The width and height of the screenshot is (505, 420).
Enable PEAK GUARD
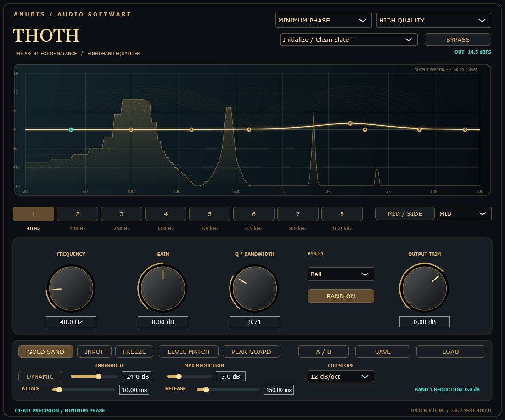tap(251, 352)
